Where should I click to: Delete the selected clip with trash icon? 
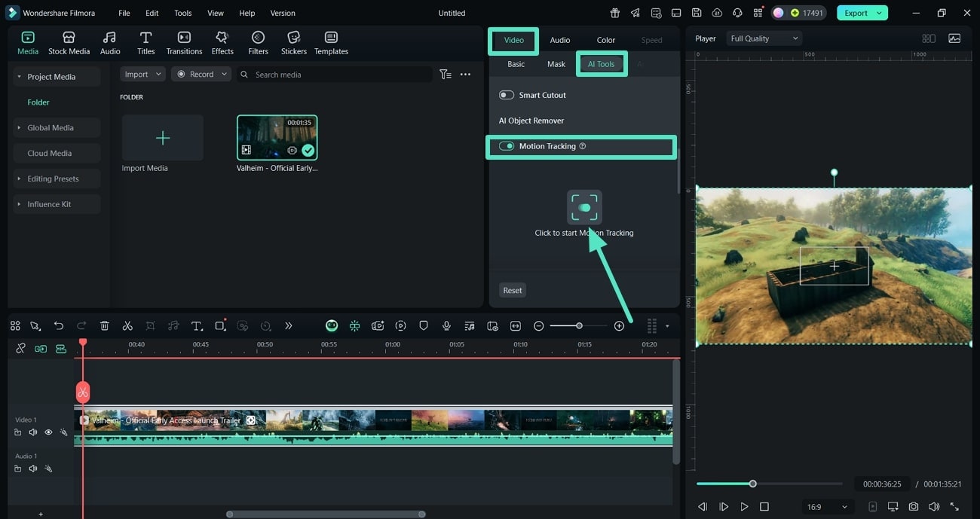tap(105, 325)
